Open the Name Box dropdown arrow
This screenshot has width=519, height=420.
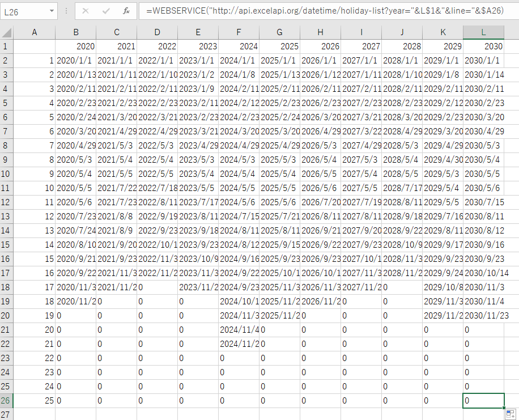(52, 11)
